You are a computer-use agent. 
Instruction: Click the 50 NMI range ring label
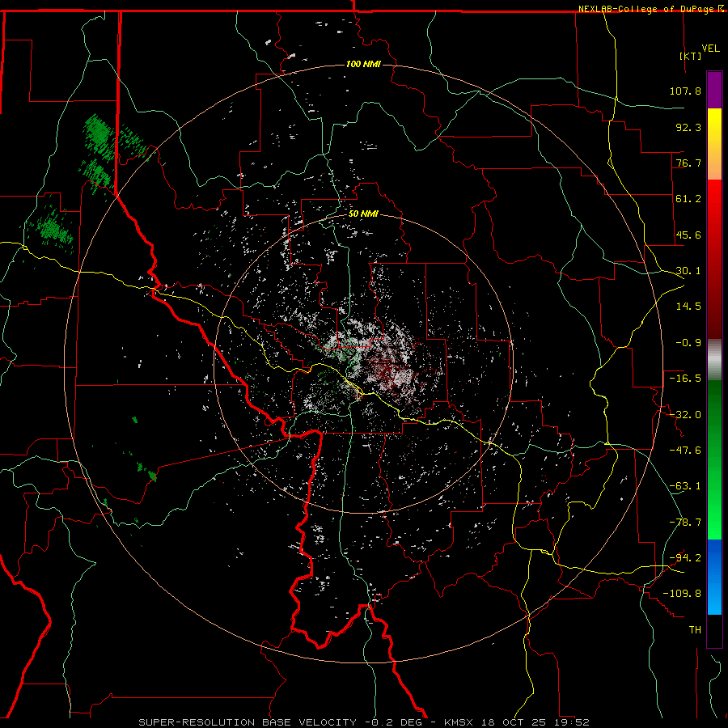pos(363,214)
